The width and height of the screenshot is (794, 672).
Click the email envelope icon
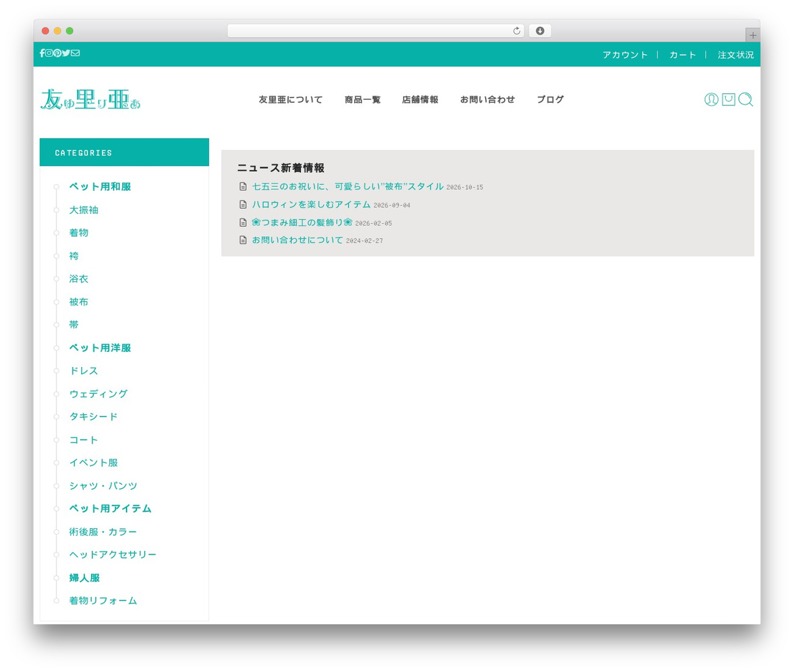pyautogui.click(x=75, y=53)
